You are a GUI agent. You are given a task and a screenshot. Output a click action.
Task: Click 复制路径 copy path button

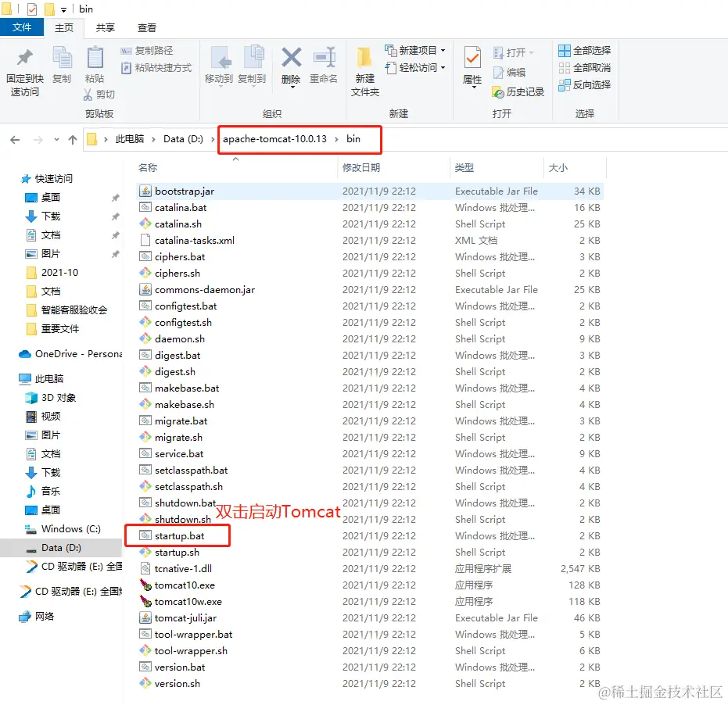pos(147,51)
